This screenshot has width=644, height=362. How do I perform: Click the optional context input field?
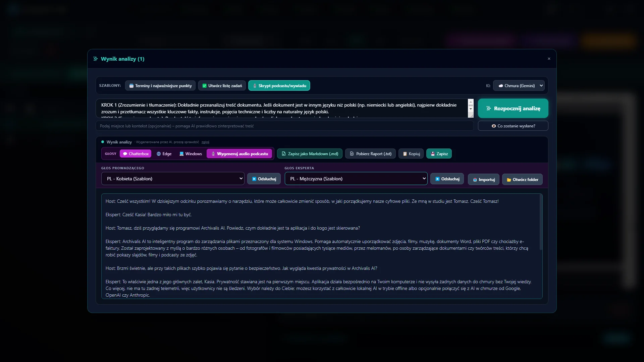click(x=285, y=126)
